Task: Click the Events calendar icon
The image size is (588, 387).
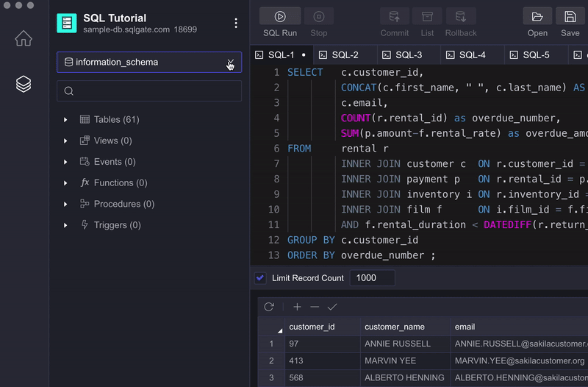Action: point(85,161)
